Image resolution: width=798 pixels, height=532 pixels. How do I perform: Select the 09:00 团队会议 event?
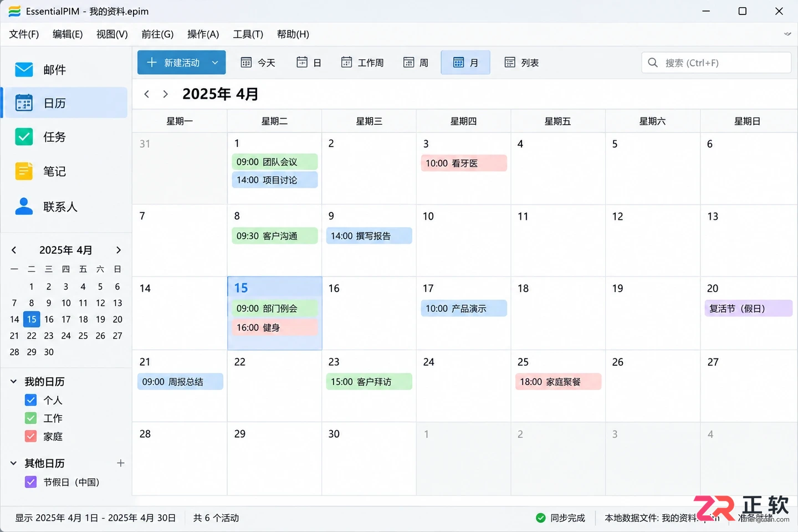click(x=274, y=162)
